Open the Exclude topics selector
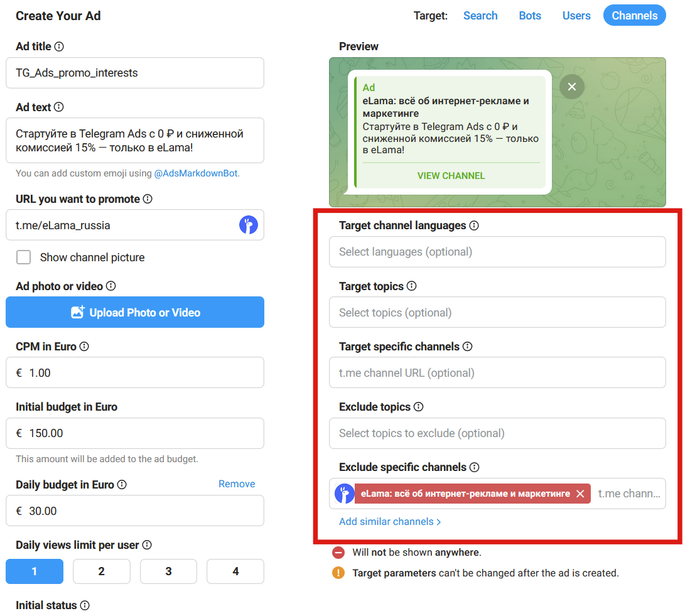690x616 pixels. (x=497, y=433)
